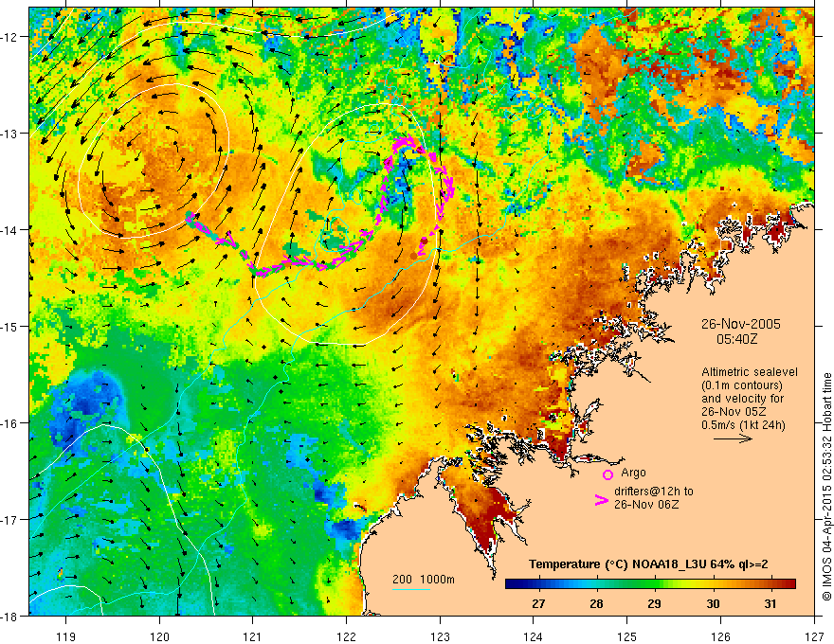This screenshot has width=834, height=644.
Task: Click the -17 latitude axis label
Action: [10, 519]
